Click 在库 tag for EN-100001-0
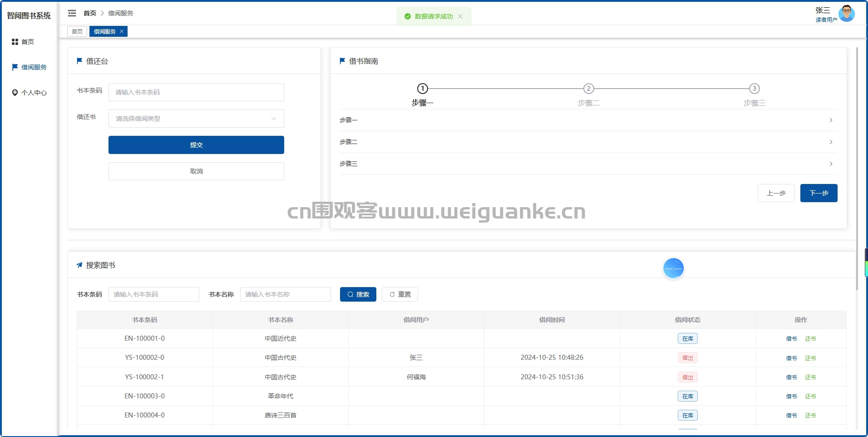 (687, 339)
